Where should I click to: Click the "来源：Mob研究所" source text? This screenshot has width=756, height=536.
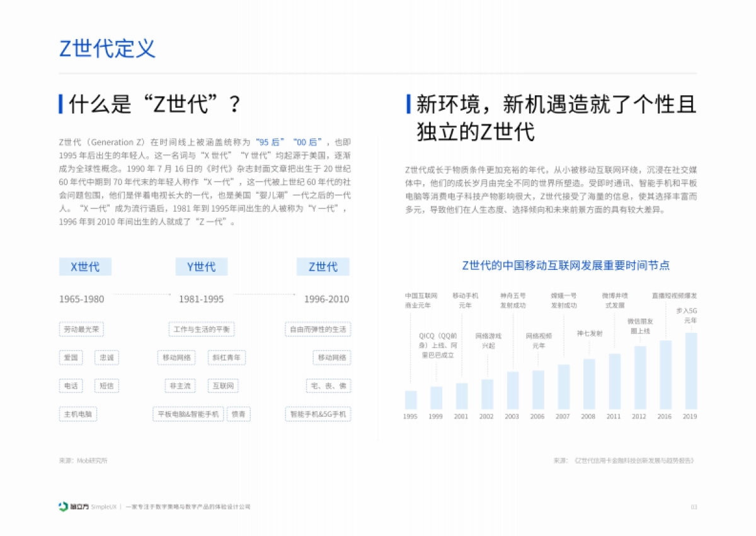coord(83,460)
